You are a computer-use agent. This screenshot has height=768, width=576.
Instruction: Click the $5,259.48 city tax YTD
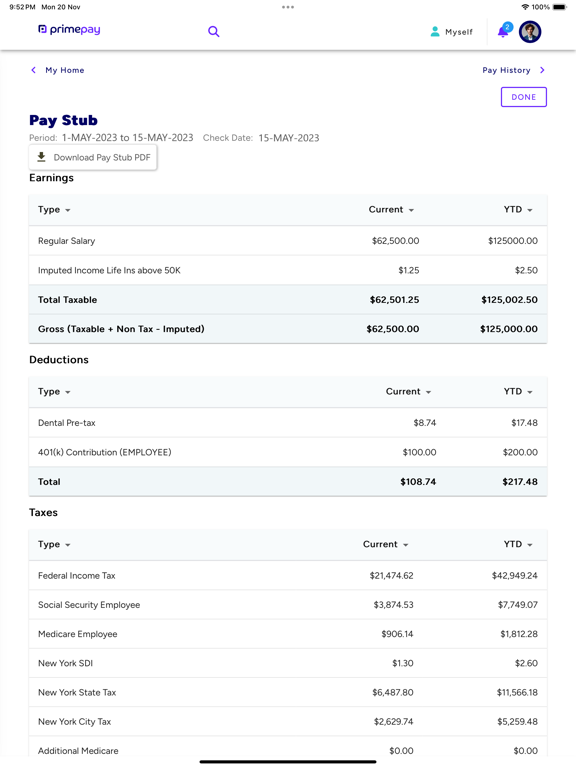(x=517, y=722)
